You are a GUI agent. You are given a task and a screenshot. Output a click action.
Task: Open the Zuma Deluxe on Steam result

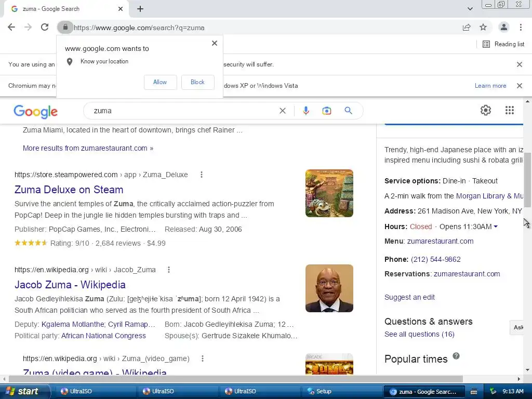click(69, 190)
